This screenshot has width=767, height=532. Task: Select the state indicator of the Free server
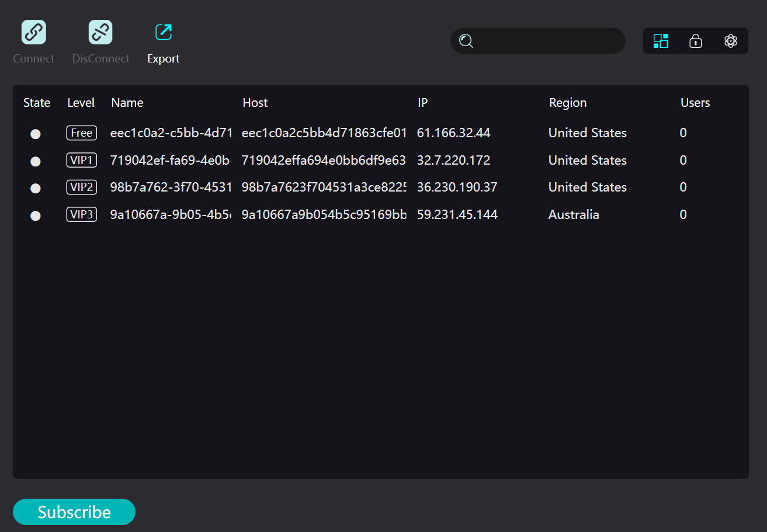[36, 133]
